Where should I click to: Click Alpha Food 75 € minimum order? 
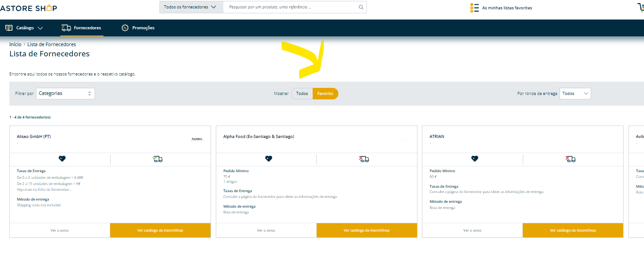(x=227, y=177)
